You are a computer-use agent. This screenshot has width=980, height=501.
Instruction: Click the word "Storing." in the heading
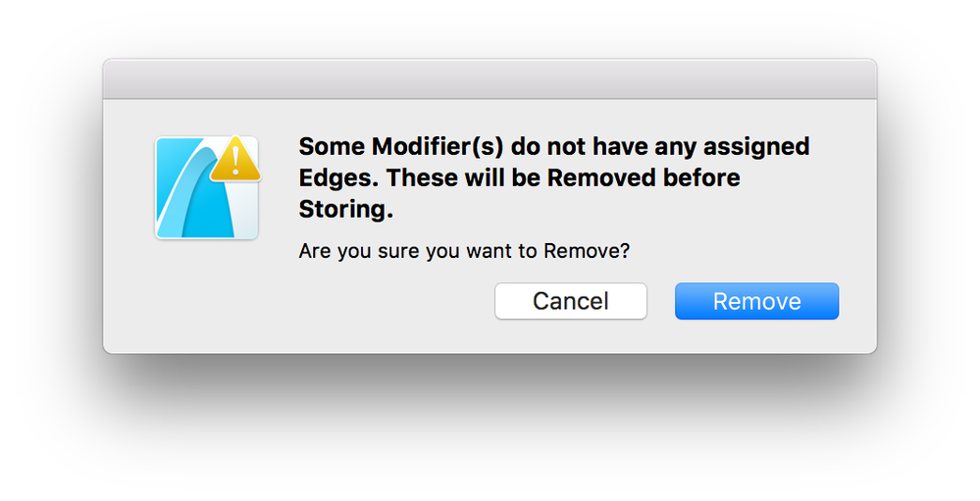[x=345, y=209]
